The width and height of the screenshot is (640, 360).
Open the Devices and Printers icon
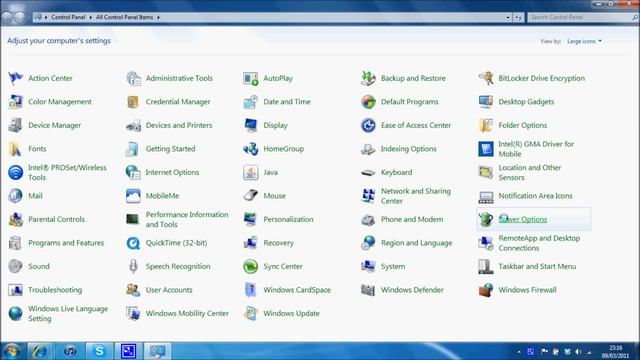pyautogui.click(x=133, y=125)
